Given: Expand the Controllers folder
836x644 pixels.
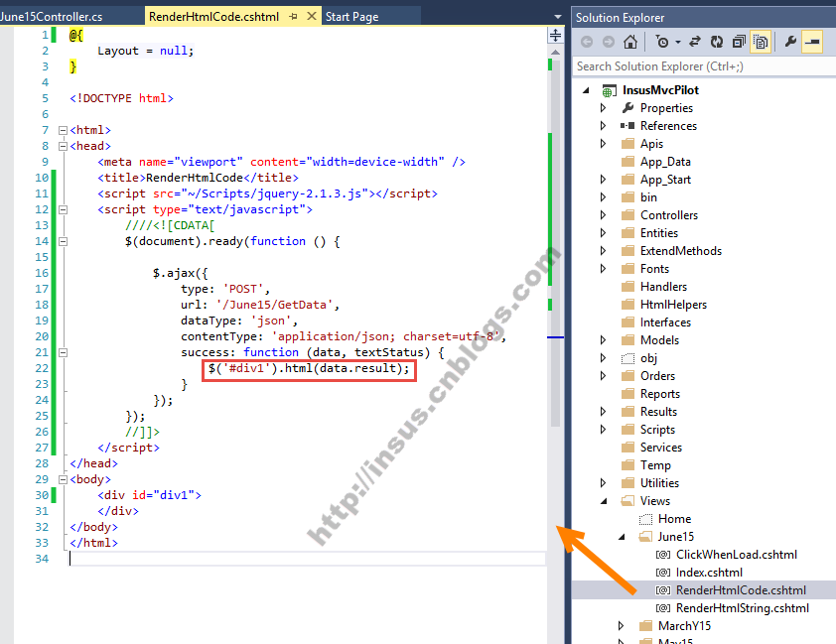Looking at the screenshot, I should click(x=603, y=215).
